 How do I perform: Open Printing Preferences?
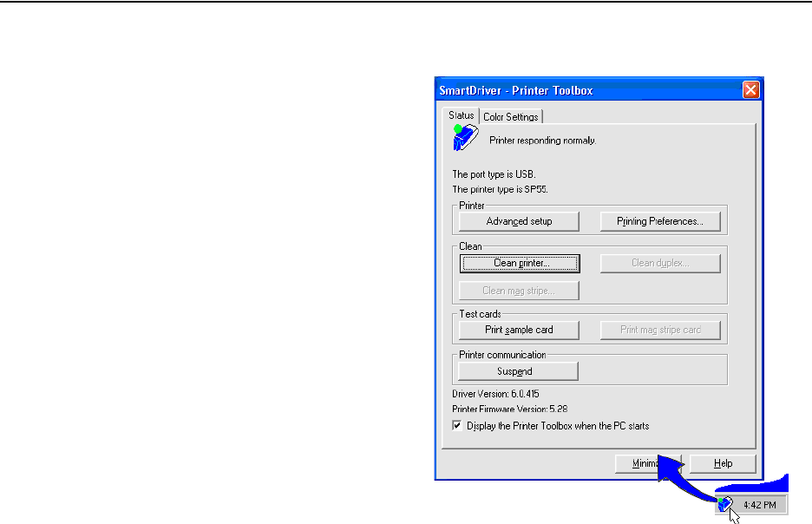[659, 221]
